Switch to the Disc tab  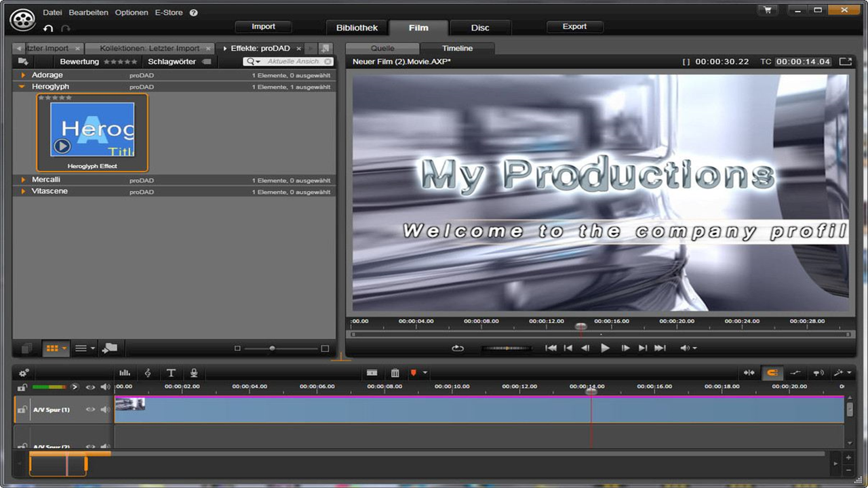pos(480,28)
